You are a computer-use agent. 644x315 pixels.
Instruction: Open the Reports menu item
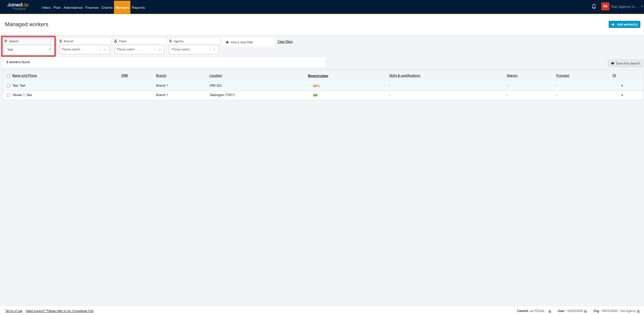coord(138,7)
